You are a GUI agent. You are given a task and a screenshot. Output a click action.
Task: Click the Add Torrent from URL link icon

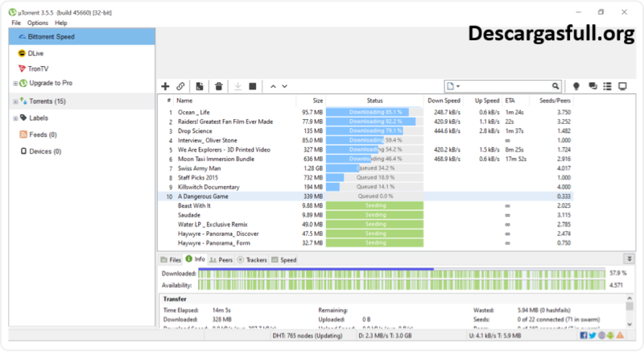pyautogui.click(x=180, y=85)
